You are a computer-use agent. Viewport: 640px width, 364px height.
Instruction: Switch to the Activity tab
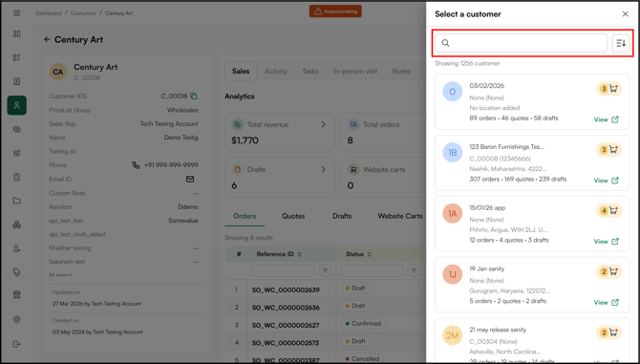click(x=276, y=71)
